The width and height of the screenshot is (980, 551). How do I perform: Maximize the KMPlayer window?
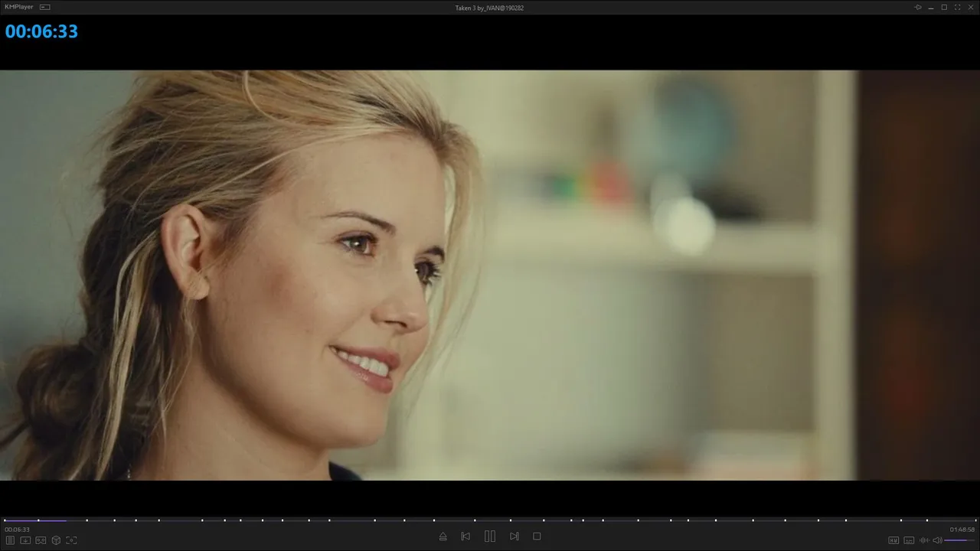(x=944, y=7)
